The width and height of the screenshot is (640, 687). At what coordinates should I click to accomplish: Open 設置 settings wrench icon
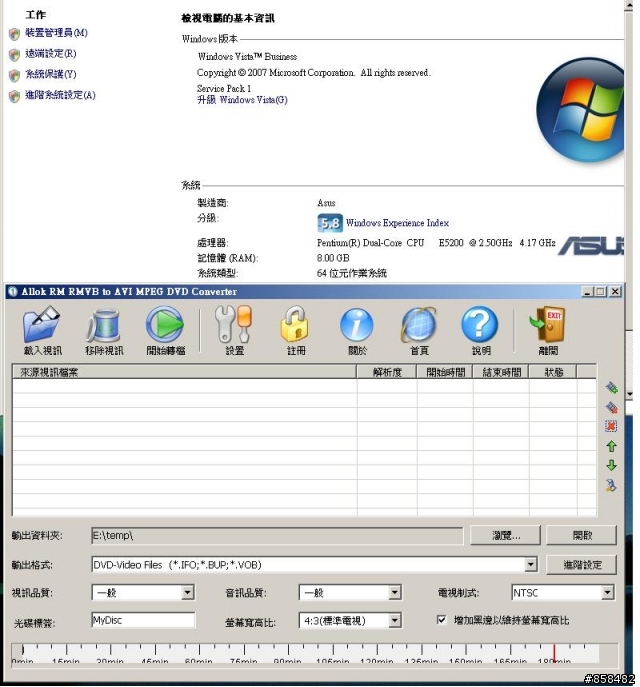[x=233, y=324]
